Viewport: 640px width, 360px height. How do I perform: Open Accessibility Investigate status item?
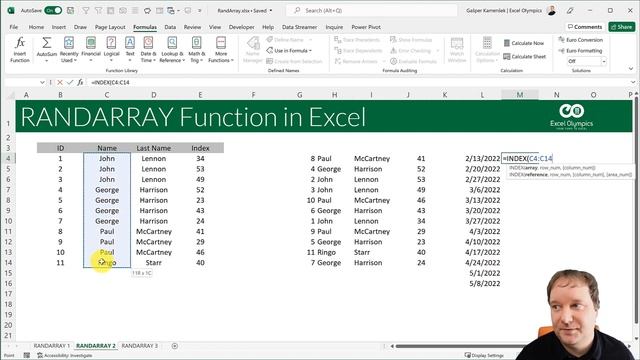(x=64, y=356)
